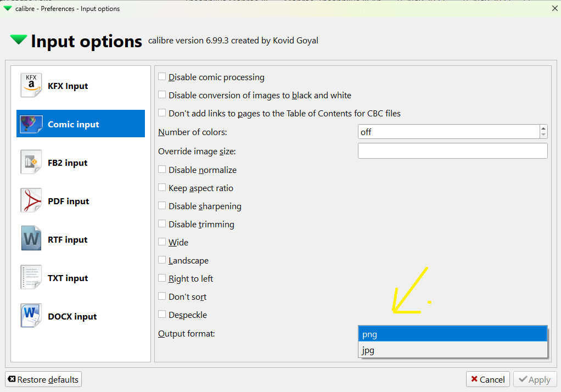Click the Number of colors label
Viewport: 561px width, 392px height.
pyautogui.click(x=193, y=132)
